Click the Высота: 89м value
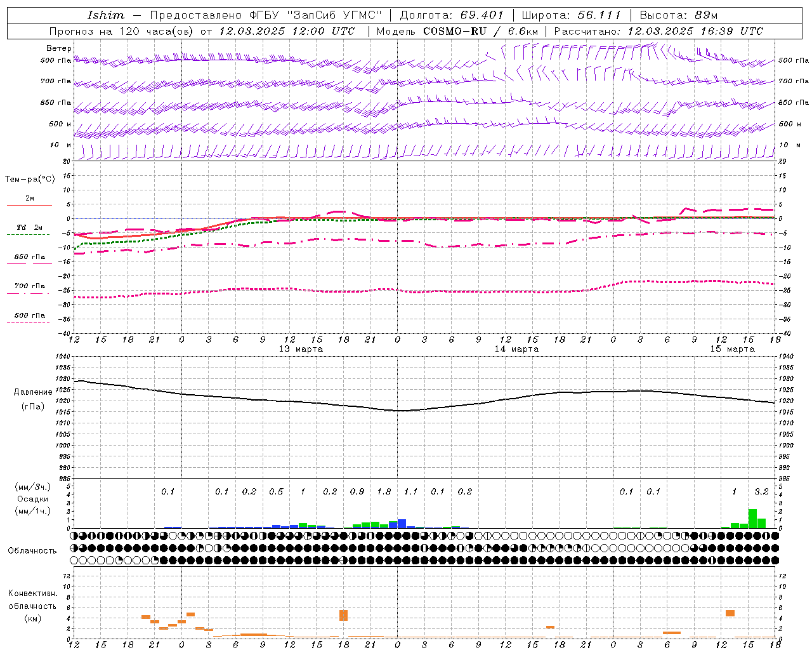The image size is (812, 650). [x=678, y=15]
